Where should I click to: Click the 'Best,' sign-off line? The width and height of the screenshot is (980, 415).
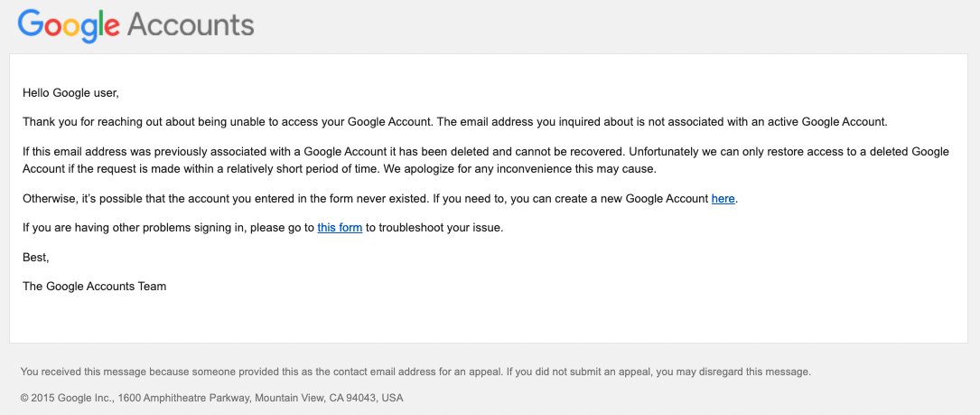pos(35,258)
